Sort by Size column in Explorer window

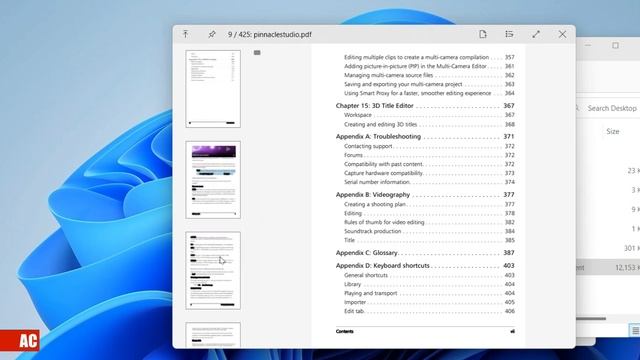tap(613, 131)
